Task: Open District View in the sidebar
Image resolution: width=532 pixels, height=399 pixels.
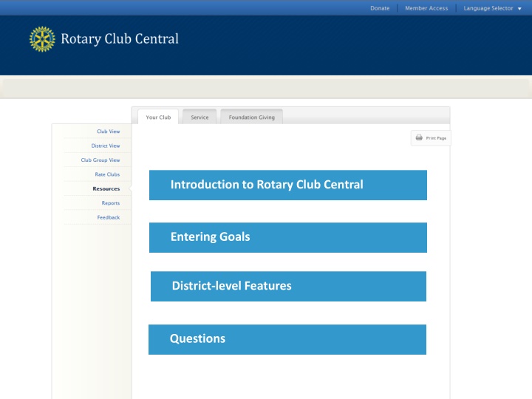Action: pyautogui.click(x=106, y=146)
